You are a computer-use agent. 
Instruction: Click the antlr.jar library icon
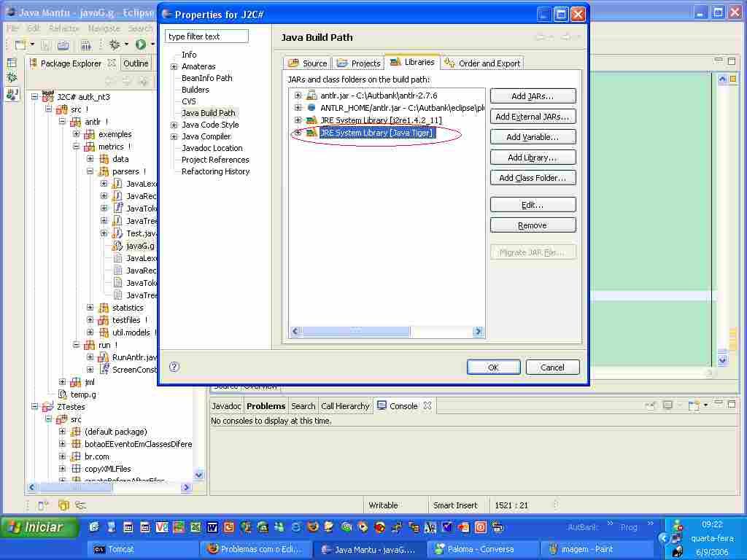coord(312,96)
